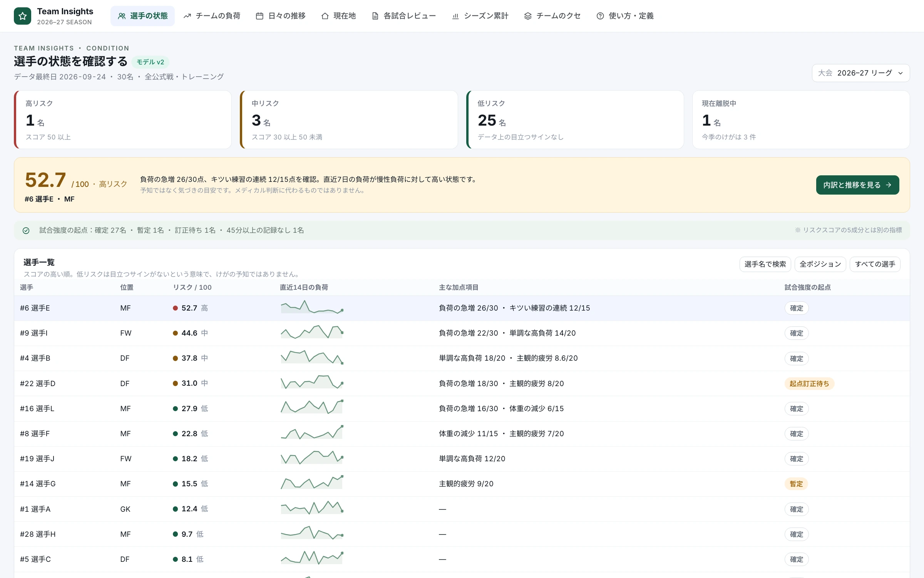
Task: Click 内訳と推移を見る button
Action: point(858,185)
